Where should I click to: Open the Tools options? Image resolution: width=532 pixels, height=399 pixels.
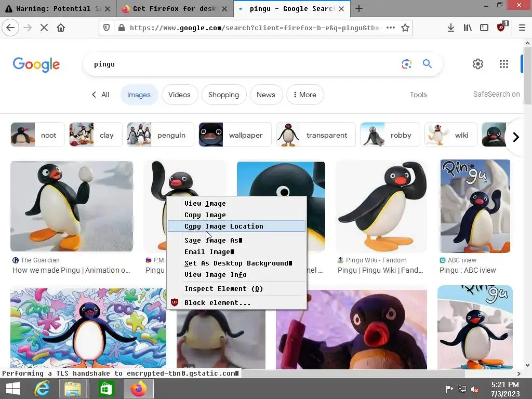418,95
